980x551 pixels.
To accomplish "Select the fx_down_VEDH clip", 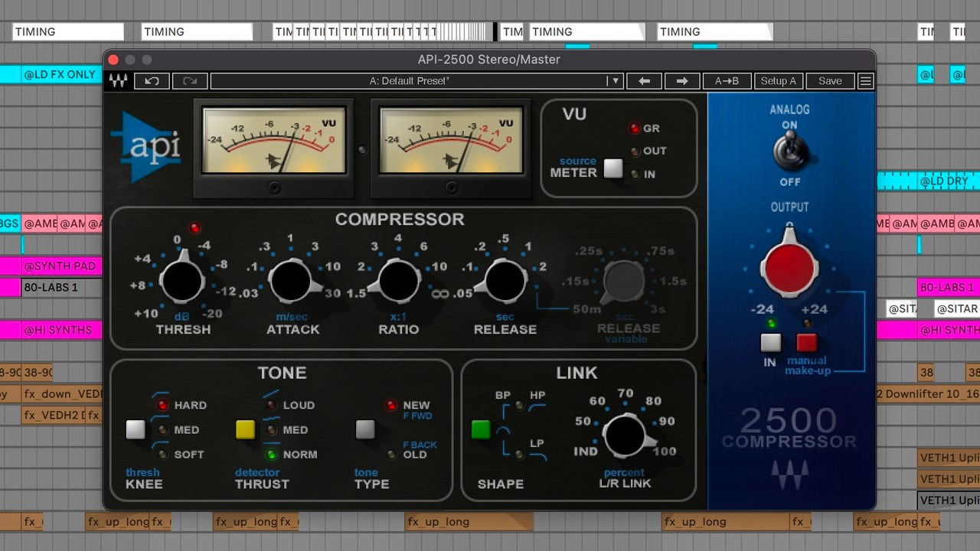I will click(61, 394).
